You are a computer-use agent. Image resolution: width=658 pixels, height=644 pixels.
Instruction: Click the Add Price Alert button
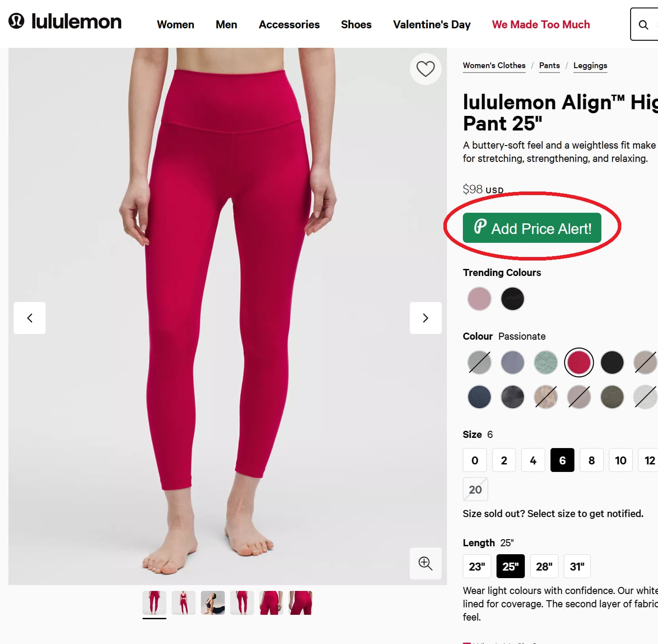point(532,228)
